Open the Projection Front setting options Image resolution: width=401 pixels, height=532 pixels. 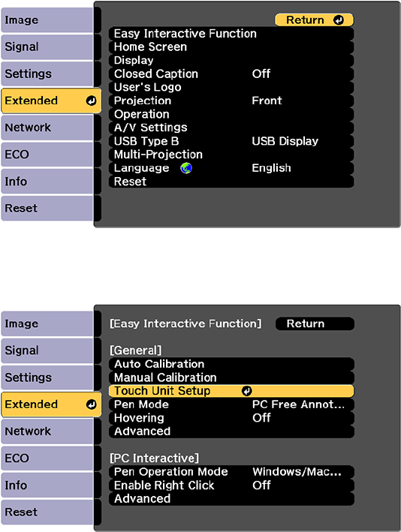click(x=231, y=101)
